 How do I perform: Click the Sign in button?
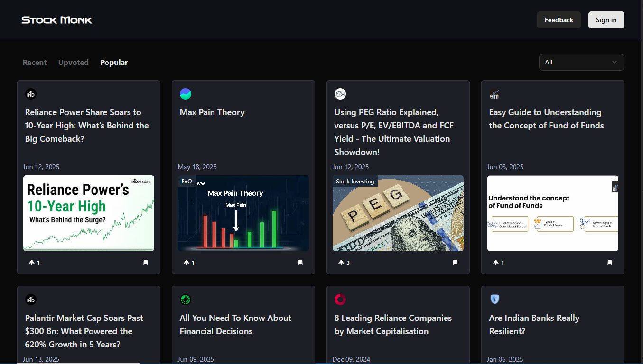[x=606, y=20]
